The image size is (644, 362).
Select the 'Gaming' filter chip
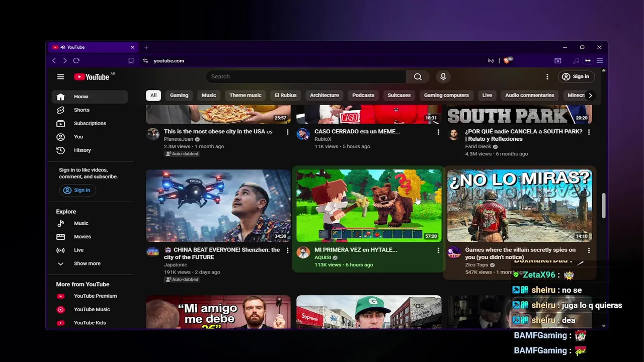pos(179,95)
